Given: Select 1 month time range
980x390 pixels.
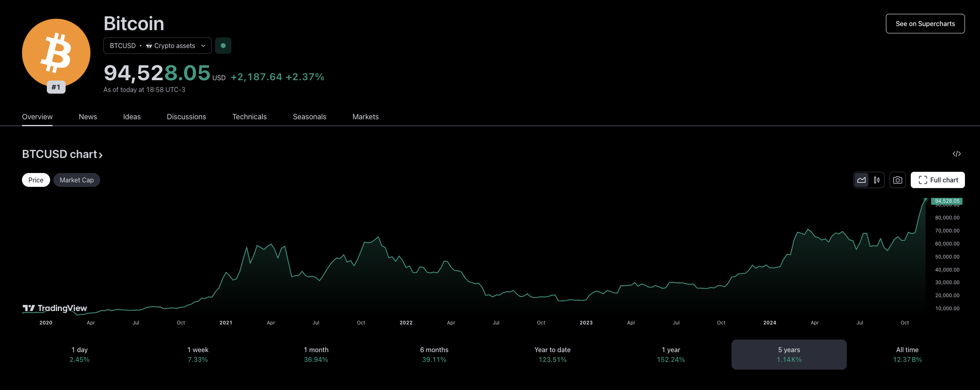Looking at the screenshot, I should (x=316, y=355).
